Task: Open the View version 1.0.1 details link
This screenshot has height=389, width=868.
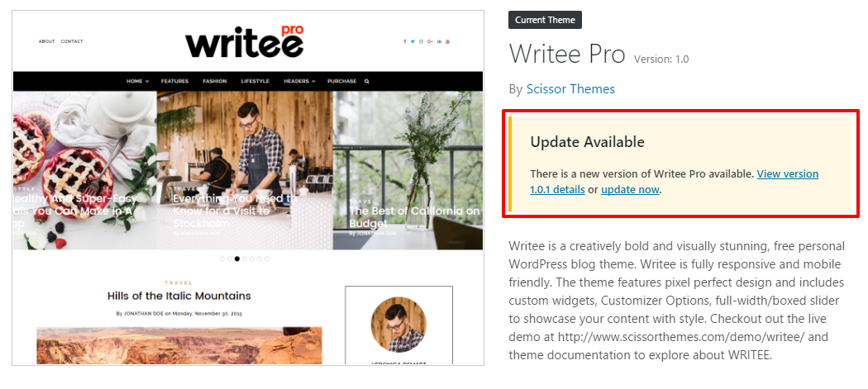Action: coord(675,182)
